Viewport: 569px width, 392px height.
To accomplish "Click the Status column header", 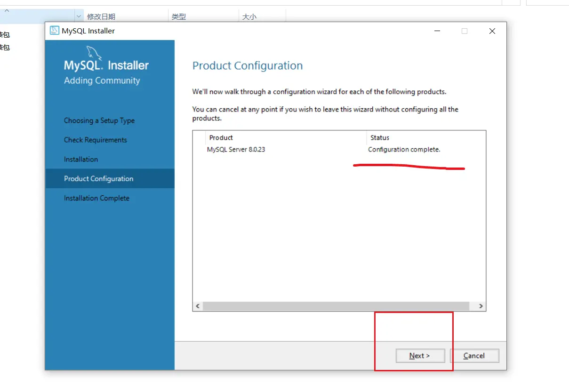I will [380, 137].
